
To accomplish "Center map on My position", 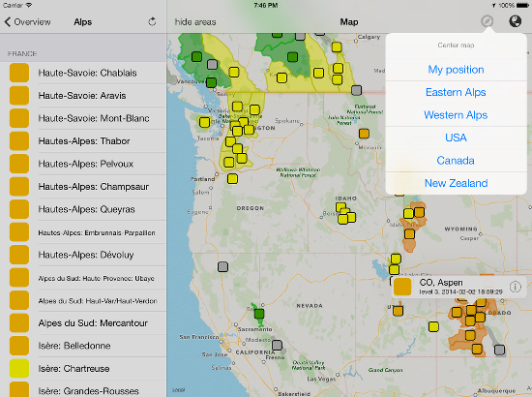I will coord(456,70).
